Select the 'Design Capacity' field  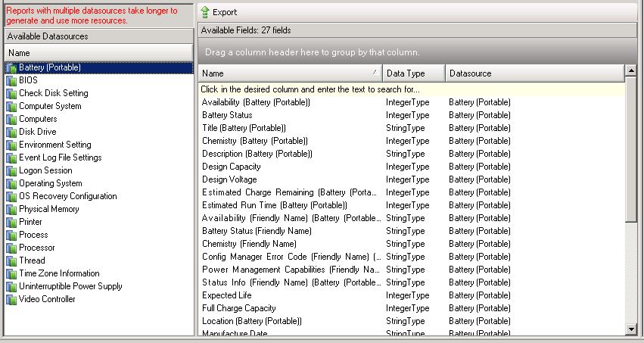coord(232,167)
